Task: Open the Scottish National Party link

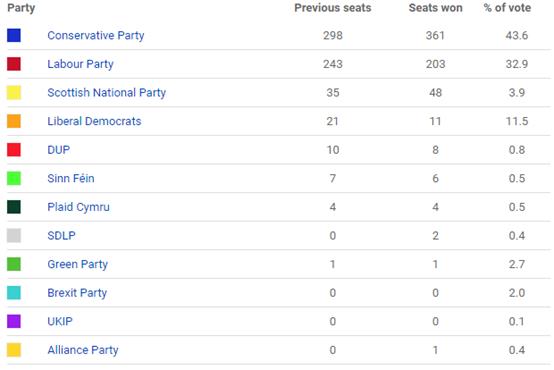Action: coord(107,93)
